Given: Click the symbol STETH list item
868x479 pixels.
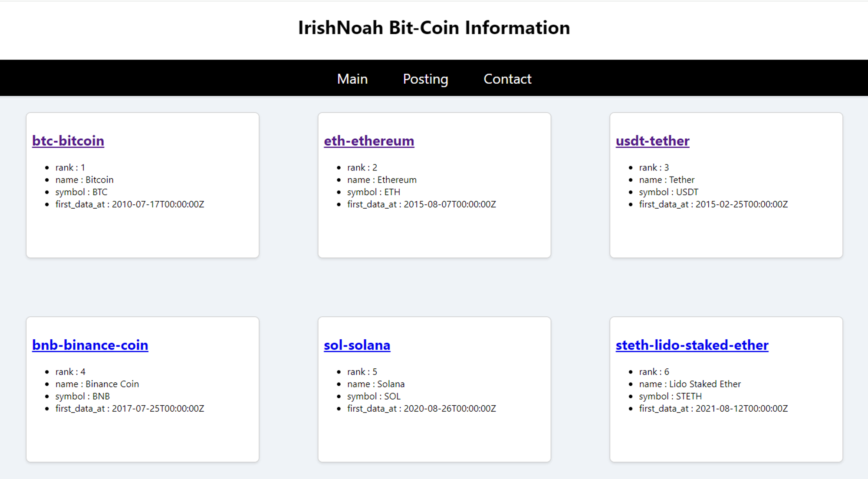Looking at the screenshot, I should coord(670,396).
